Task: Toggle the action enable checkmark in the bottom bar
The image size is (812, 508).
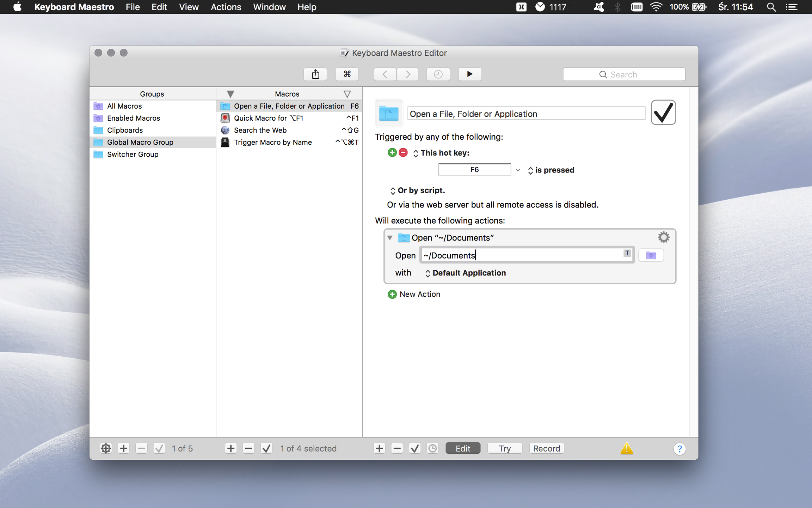Action: pos(415,448)
